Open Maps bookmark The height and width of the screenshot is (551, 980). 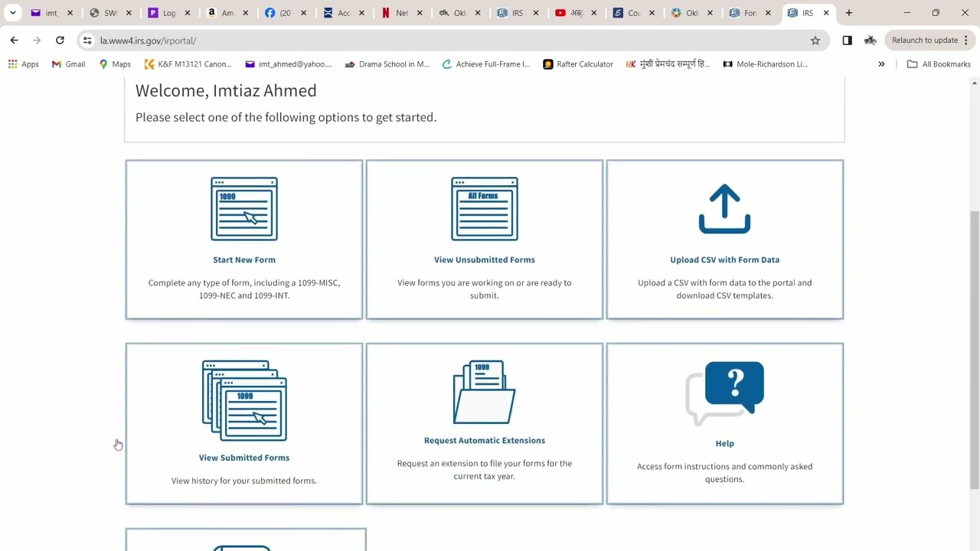click(x=115, y=64)
